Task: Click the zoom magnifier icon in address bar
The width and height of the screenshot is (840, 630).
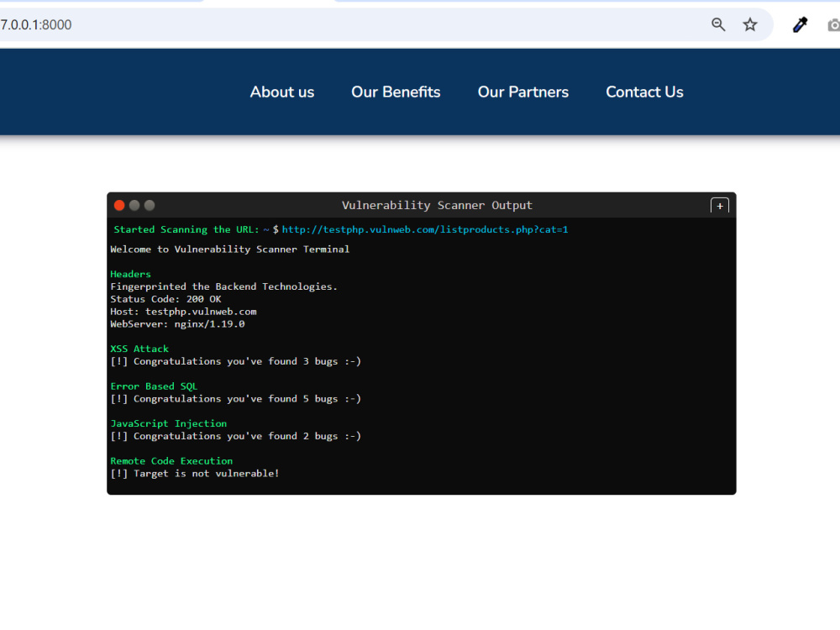Action: (718, 24)
